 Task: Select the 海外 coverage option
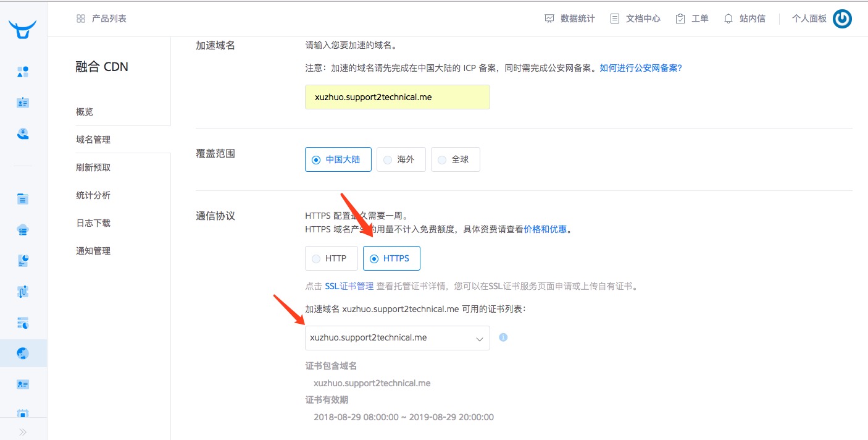401,159
